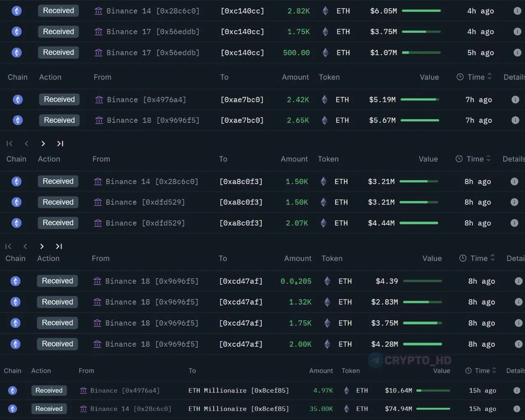Image resolution: width=525 pixels, height=420 pixels.
Task: Show details icon for the $5.19M transfer
Action: pos(515,100)
